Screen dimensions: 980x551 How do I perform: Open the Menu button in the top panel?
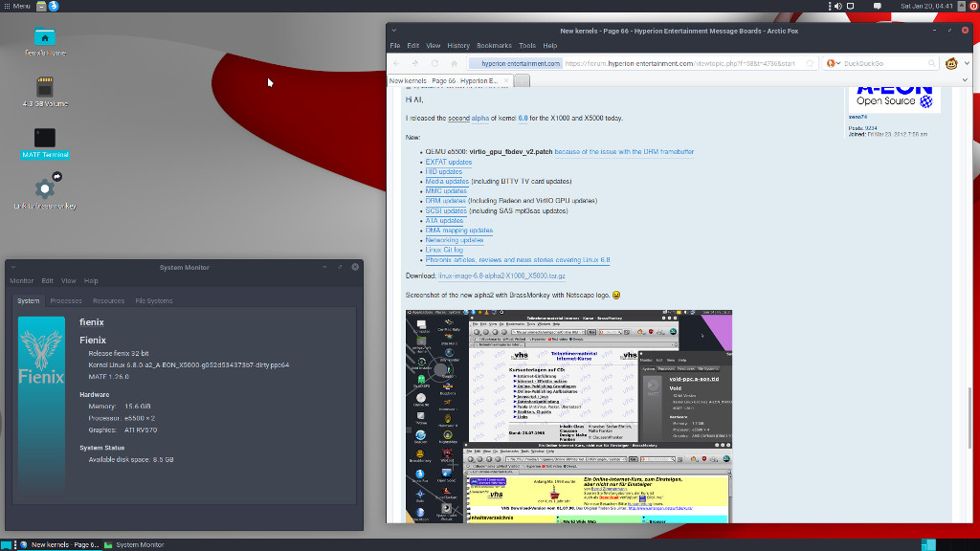[x=17, y=7]
